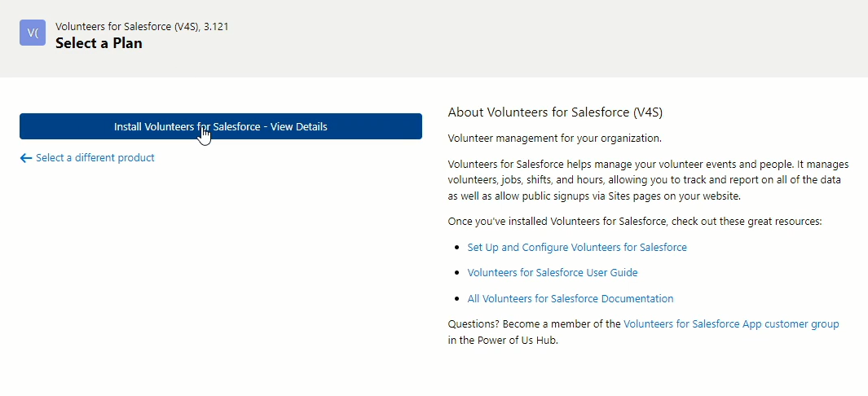Click About Volunteers for Salesforce (V4S) heading
The height and width of the screenshot is (396, 868).
coord(555,112)
